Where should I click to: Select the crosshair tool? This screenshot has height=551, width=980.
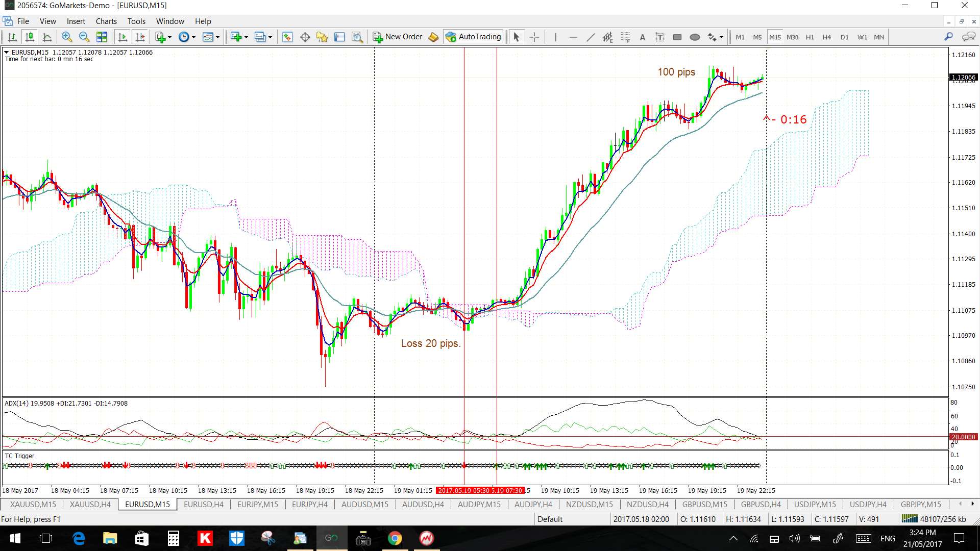(x=534, y=37)
